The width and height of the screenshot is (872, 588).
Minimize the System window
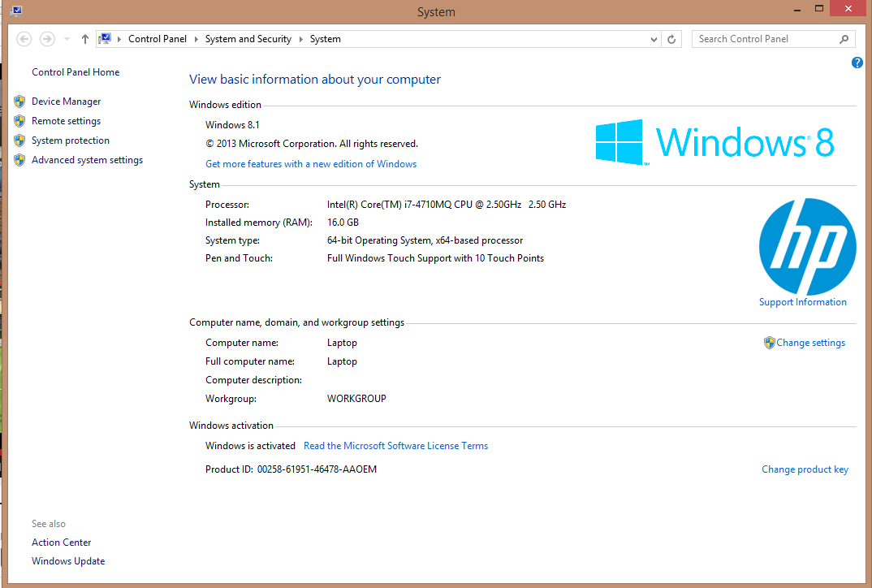(797, 9)
